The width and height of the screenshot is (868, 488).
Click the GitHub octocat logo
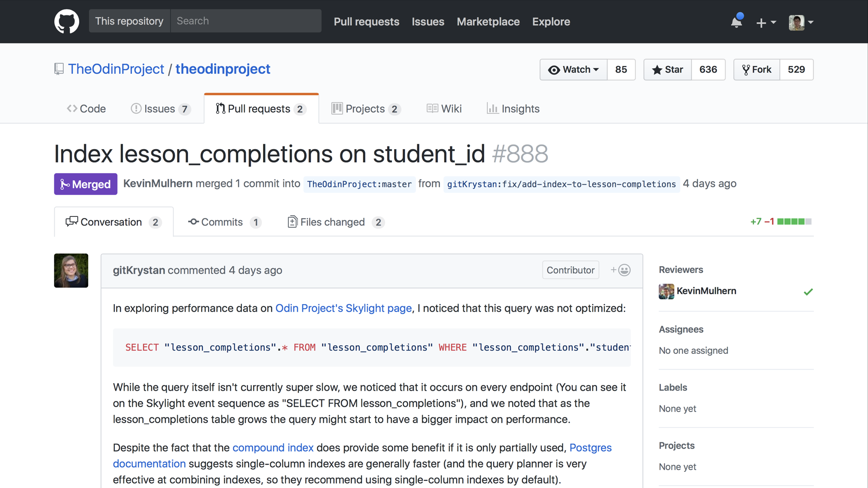click(x=66, y=21)
